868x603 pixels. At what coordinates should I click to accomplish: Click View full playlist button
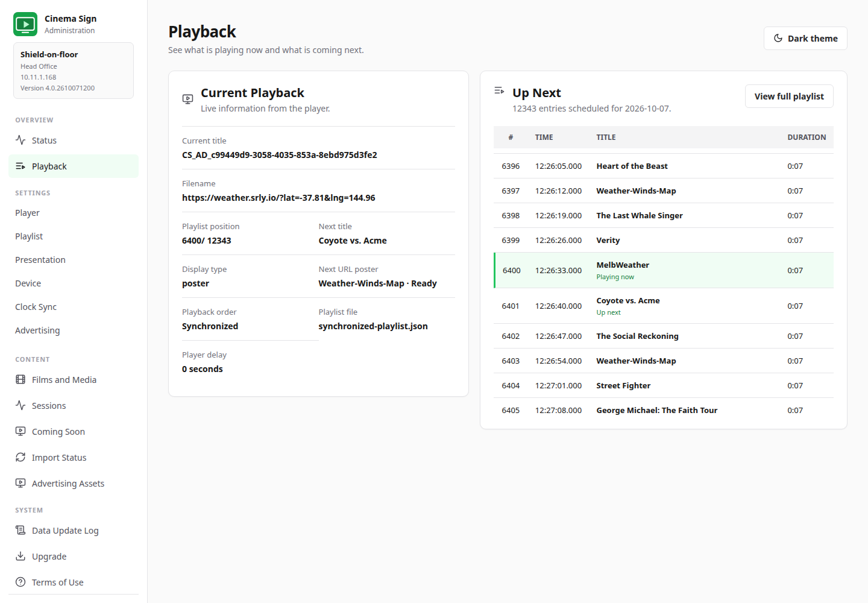(789, 96)
